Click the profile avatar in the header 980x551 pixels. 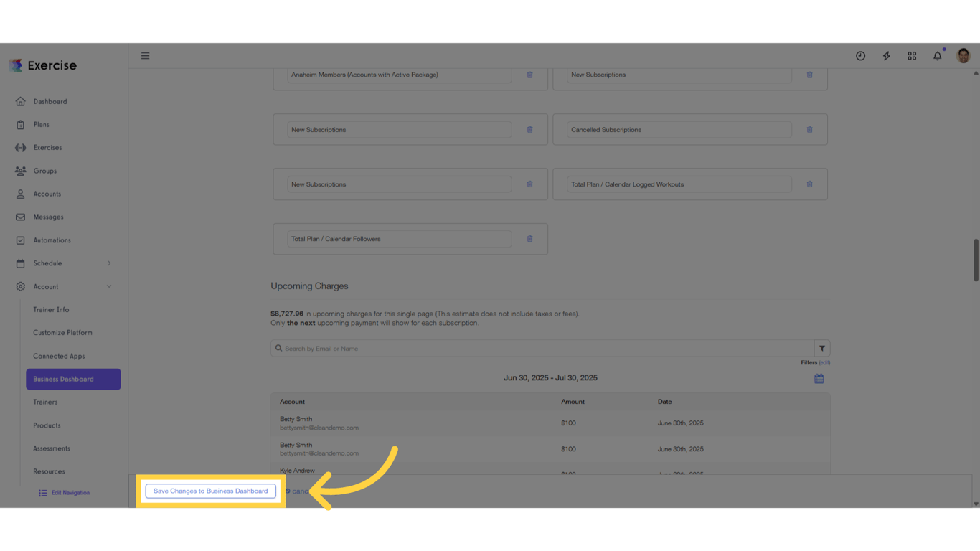point(962,55)
